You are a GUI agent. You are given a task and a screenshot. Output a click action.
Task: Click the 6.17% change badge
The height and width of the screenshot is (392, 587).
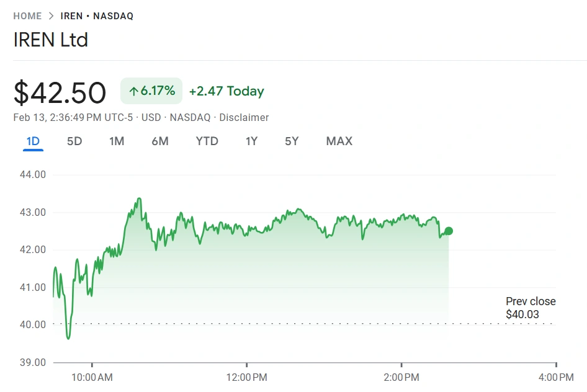click(151, 91)
